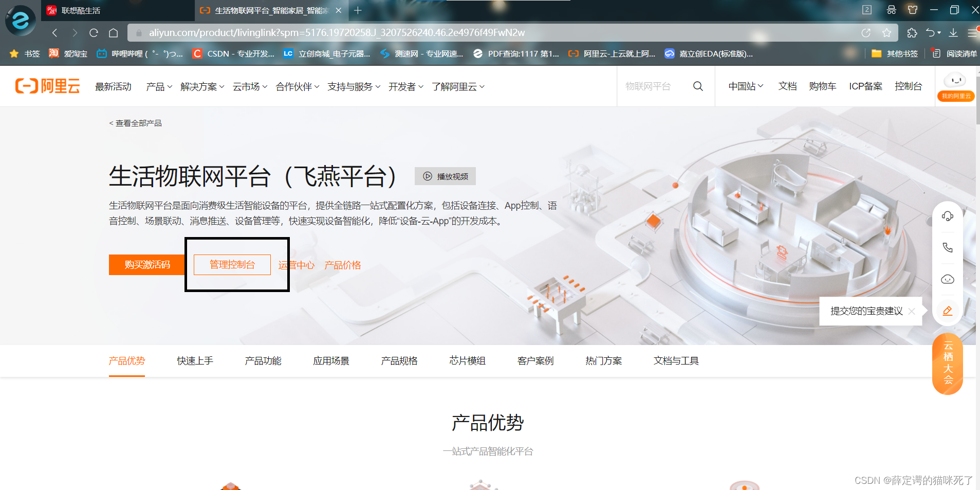The height and width of the screenshot is (490, 980).
Task: Select 客户案例 section tab
Action: coord(535,361)
